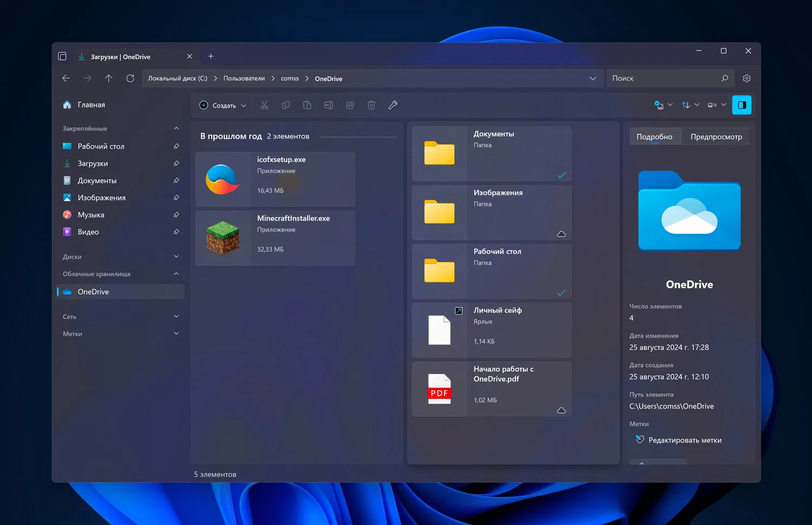
Task: Click the Copy icon in the toolbar
Action: click(x=286, y=106)
